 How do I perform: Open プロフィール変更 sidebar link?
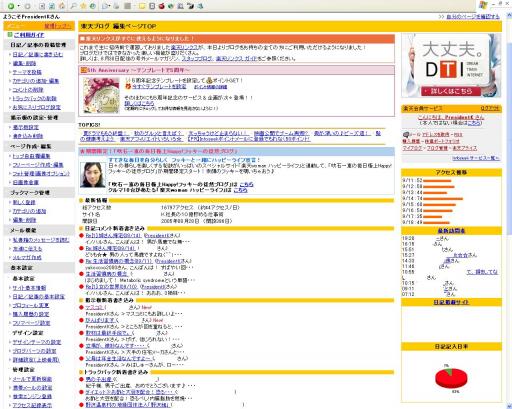[x=31, y=305]
